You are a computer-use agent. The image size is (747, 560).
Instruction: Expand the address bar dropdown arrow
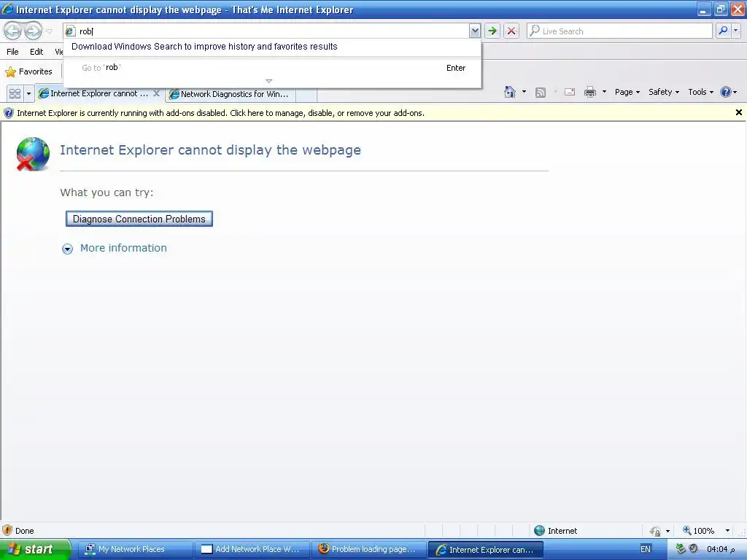[474, 31]
